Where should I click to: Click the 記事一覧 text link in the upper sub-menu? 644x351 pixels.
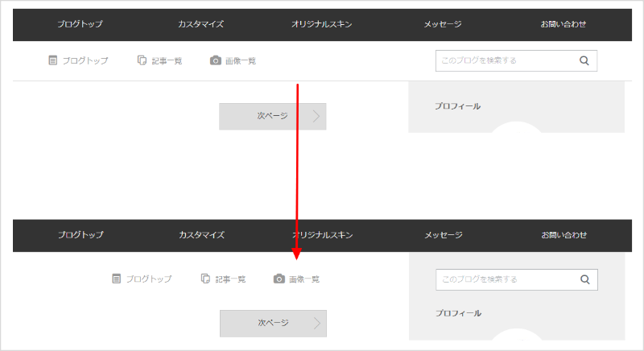pyautogui.click(x=167, y=60)
